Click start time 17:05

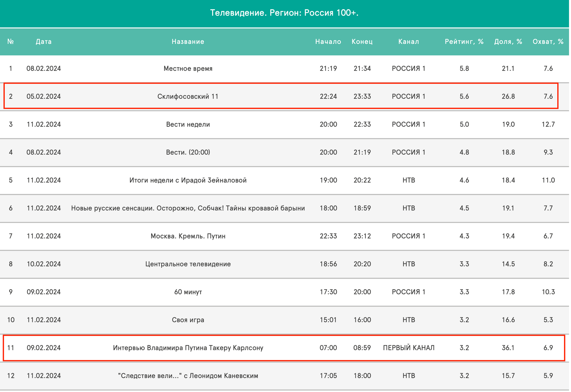click(328, 376)
